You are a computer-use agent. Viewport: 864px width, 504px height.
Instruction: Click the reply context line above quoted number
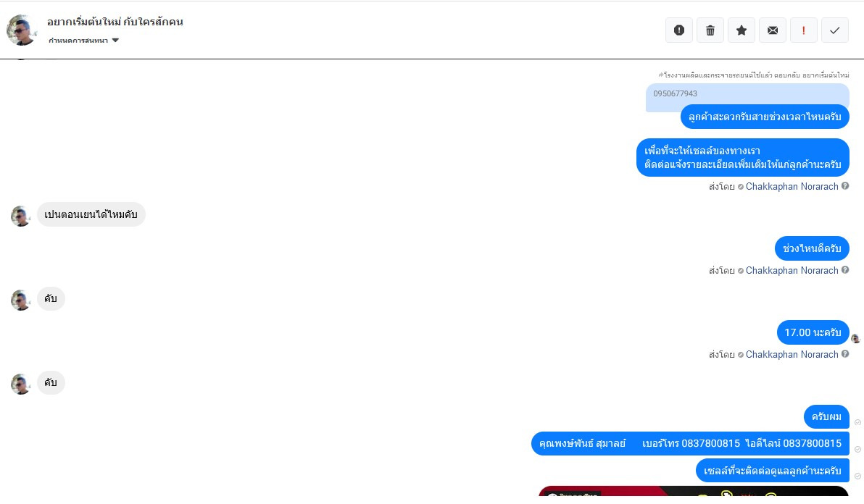(x=754, y=75)
